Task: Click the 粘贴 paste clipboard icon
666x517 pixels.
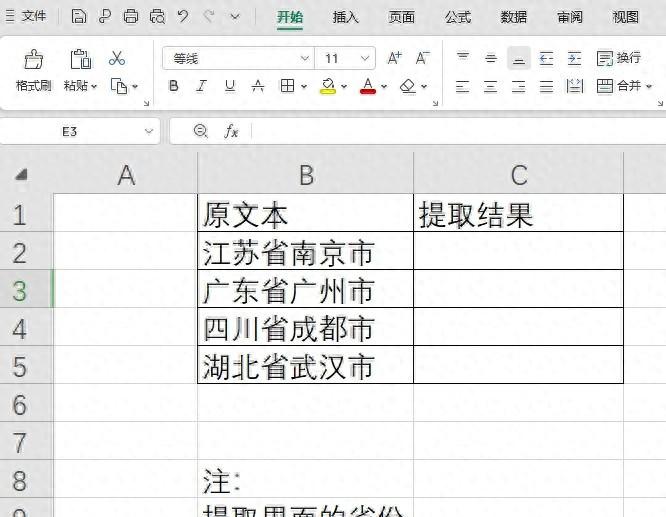Action: [80, 59]
